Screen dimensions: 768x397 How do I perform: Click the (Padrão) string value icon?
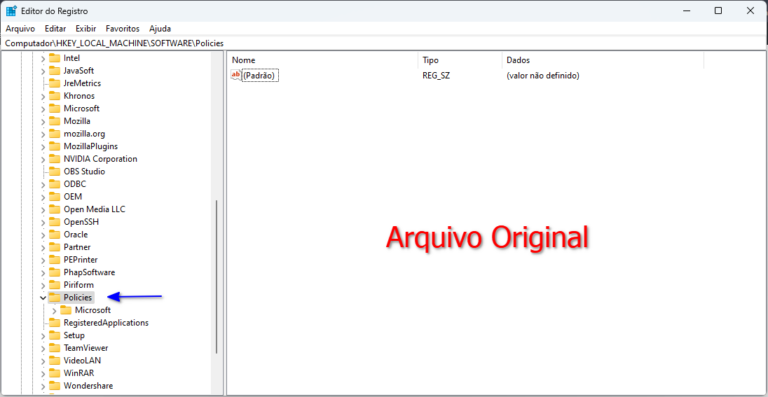click(x=236, y=75)
